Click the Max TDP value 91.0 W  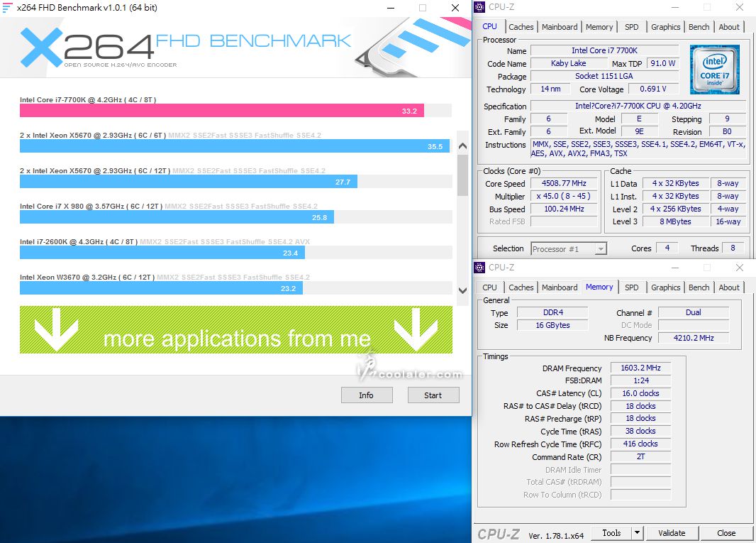[662, 63]
